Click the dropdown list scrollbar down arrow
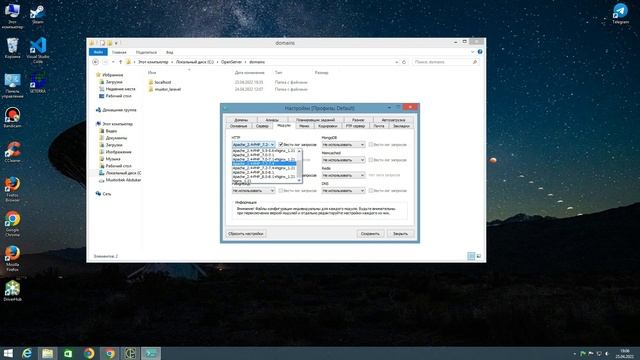Image resolution: width=640 pixels, height=360 pixels. 299,180
